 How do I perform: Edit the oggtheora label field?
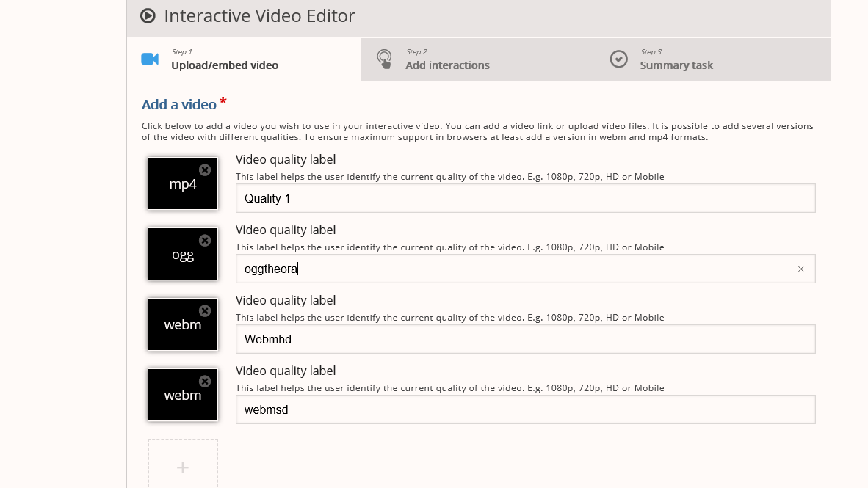point(525,269)
